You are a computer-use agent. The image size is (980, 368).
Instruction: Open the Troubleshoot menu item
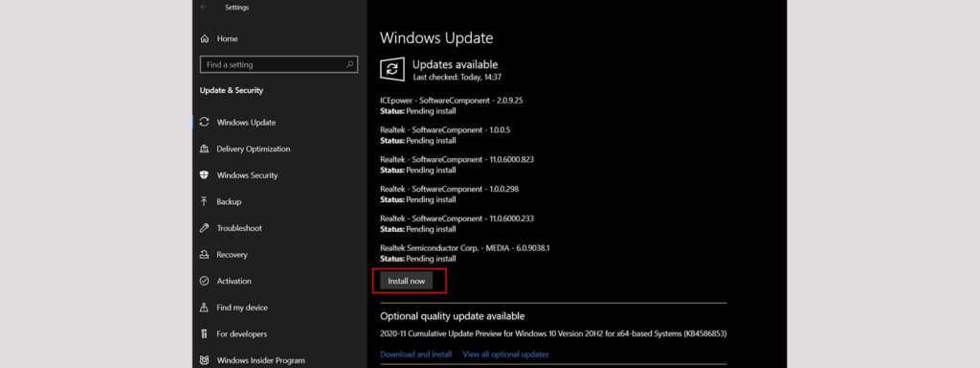pos(279,228)
